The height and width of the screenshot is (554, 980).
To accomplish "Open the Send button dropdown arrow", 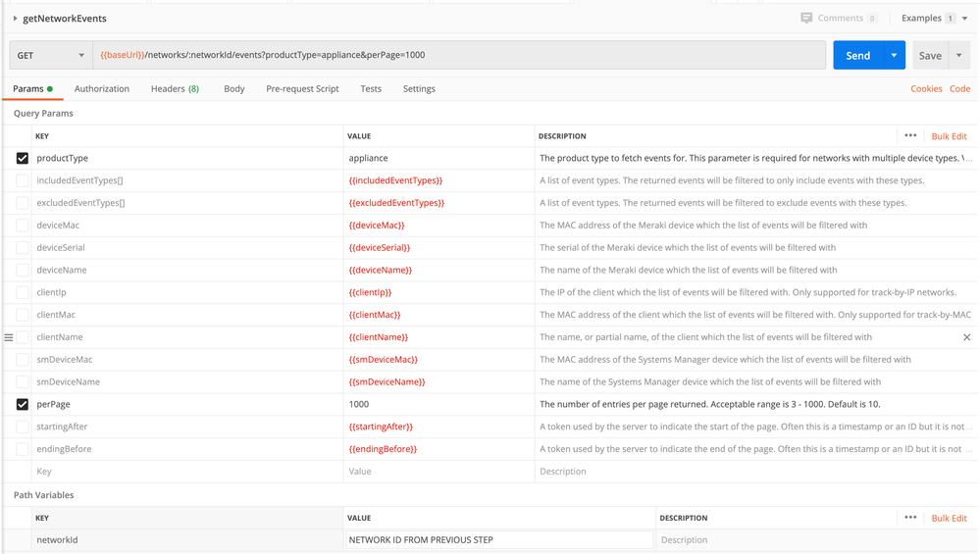I will 894,56.
